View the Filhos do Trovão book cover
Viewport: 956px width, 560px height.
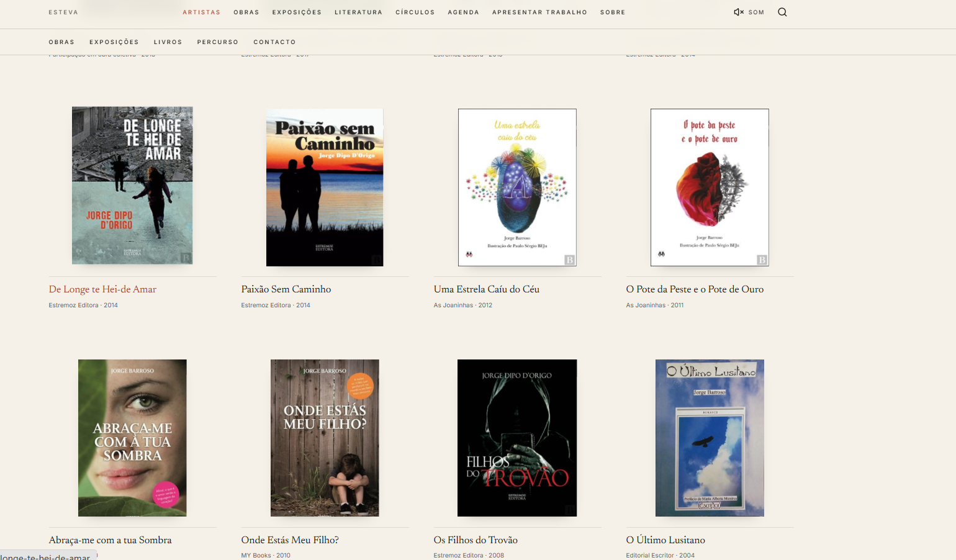517,438
